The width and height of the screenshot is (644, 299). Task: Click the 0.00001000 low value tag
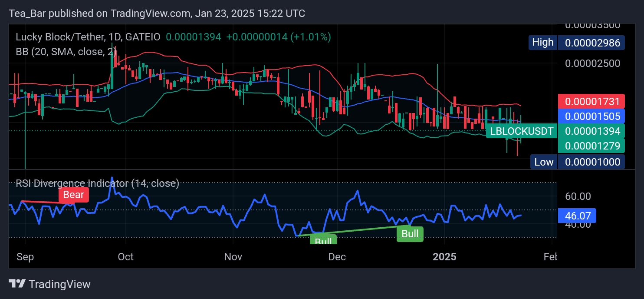(591, 162)
